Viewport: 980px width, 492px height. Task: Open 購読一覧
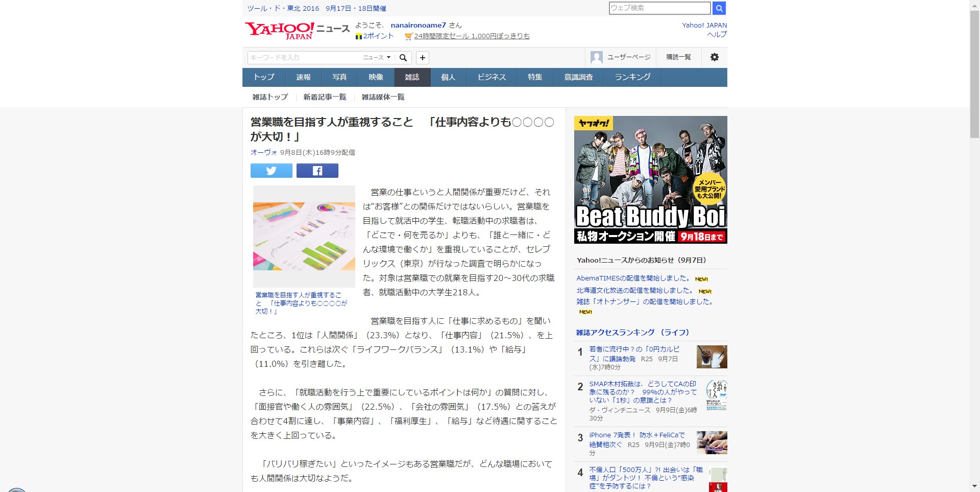(x=678, y=57)
